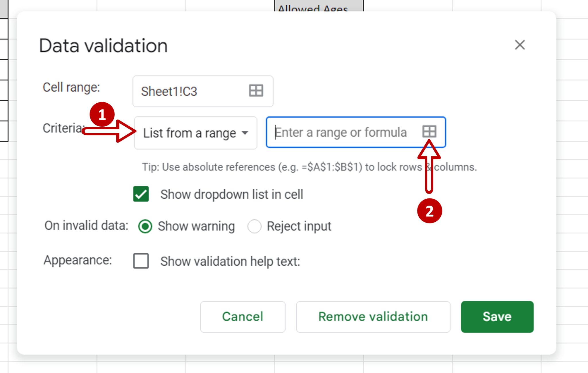Save the data validation rule
This screenshot has width=588, height=373.
pyautogui.click(x=497, y=317)
